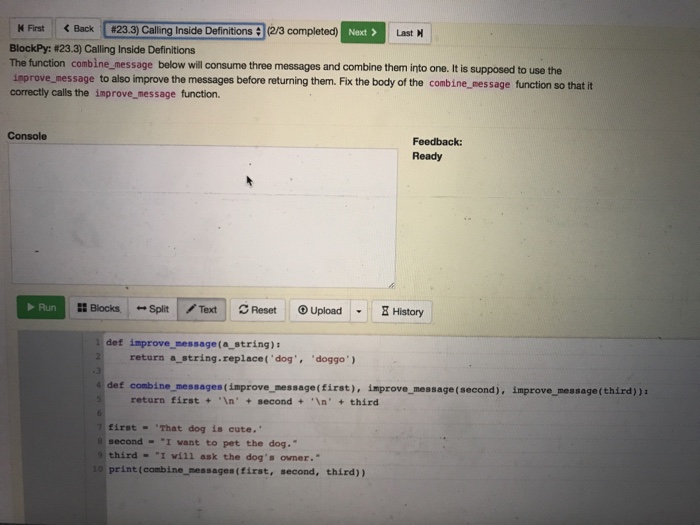Image resolution: width=700 pixels, height=525 pixels.
Task: Click the chevron icon on Back button
Action: 67,29
